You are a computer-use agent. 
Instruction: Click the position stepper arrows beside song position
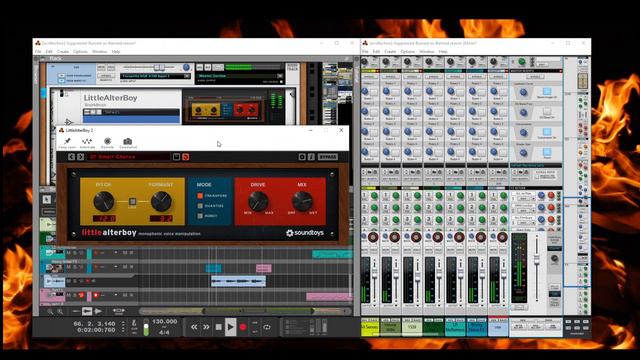point(123,327)
